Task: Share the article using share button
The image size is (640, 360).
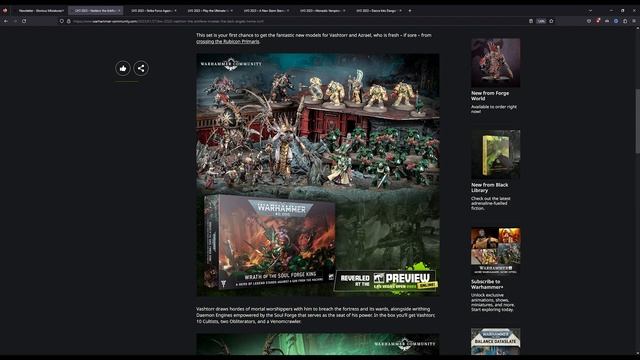Action: pyautogui.click(x=141, y=68)
